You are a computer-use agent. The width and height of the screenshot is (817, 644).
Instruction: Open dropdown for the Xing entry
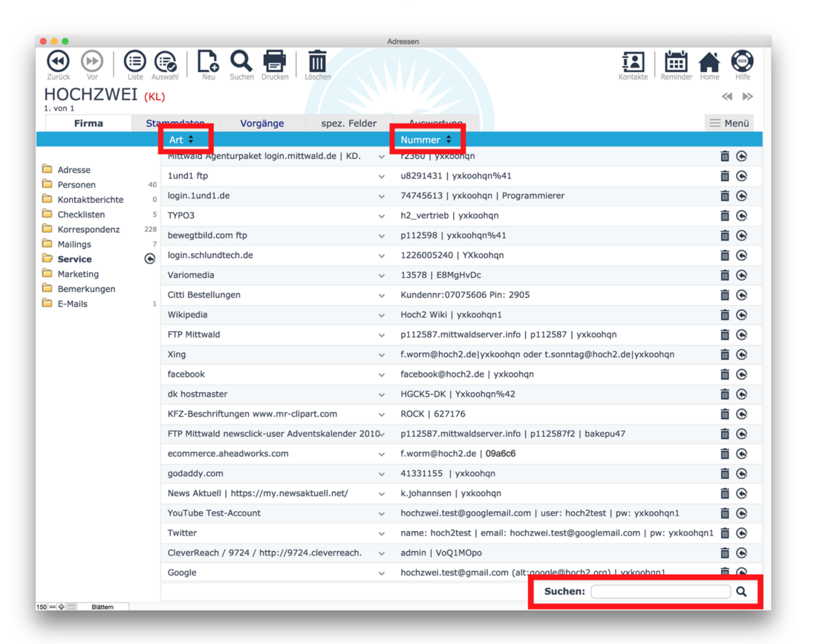pyautogui.click(x=382, y=355)
